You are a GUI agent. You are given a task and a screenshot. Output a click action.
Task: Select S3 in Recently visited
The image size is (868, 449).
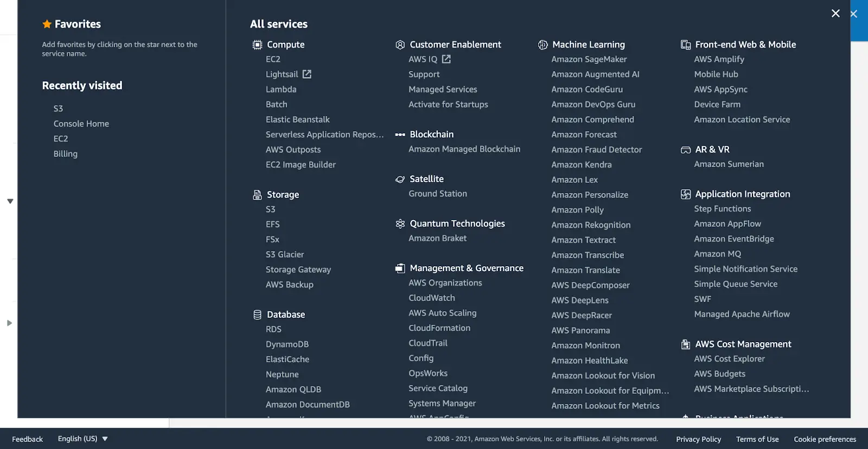tap(58, 108)
